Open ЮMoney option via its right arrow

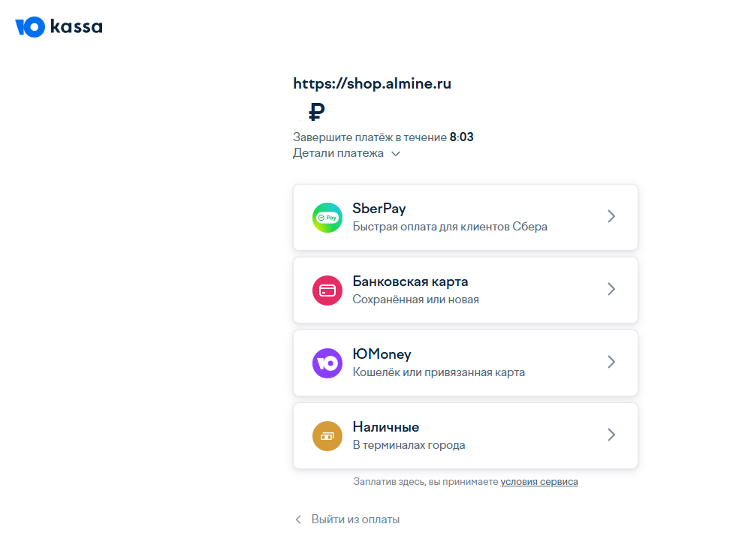[x=611, y=362]
